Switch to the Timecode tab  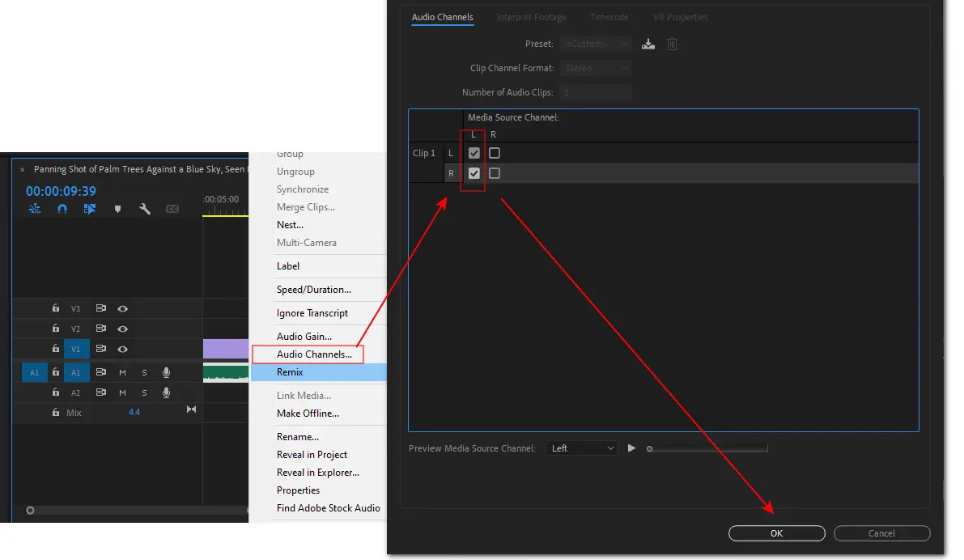pyautogui.click(x=609, y=17)
